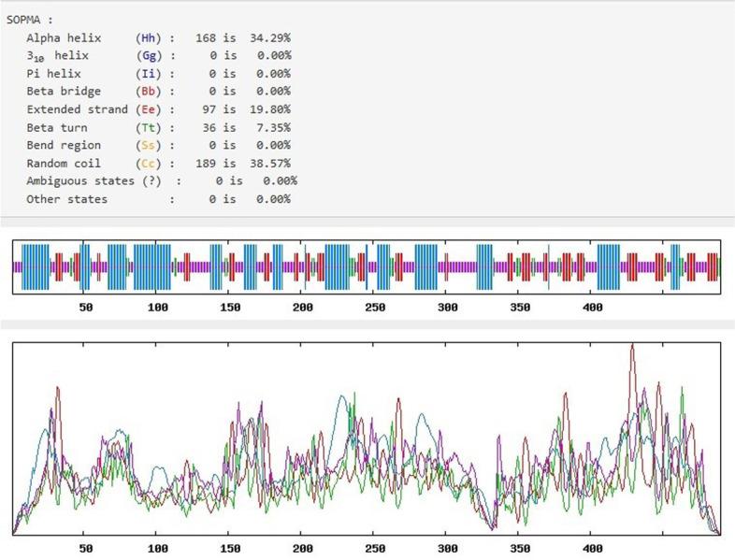The height and width of the screenshot is (560, 735).
Task: Click the Pi helix row label
Action: pos(54,73)
